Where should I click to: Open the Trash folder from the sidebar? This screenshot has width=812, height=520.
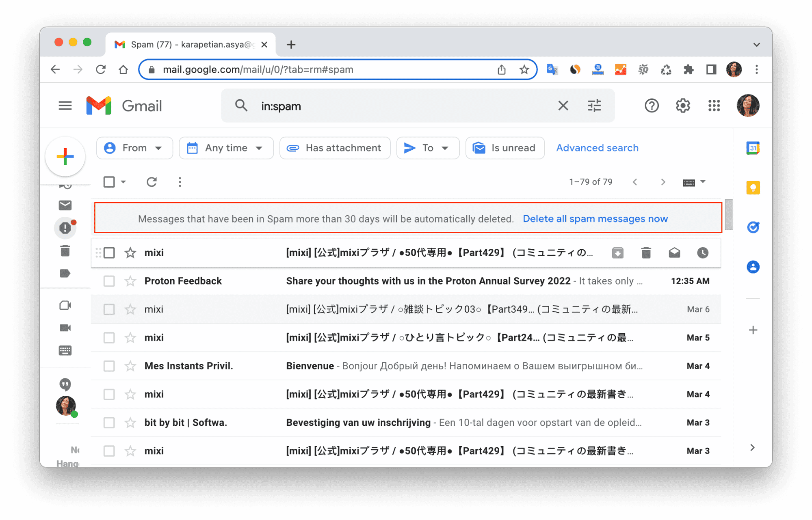tap(65, 251)
